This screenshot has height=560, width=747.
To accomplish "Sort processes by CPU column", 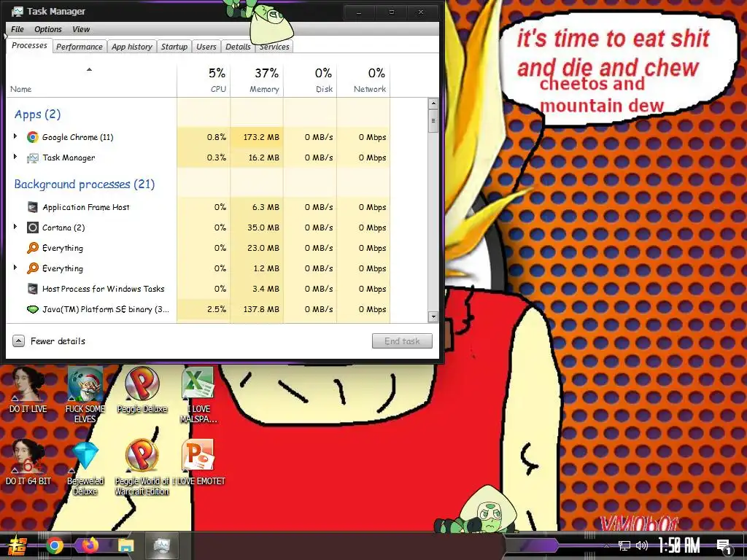I will point(204,80).
